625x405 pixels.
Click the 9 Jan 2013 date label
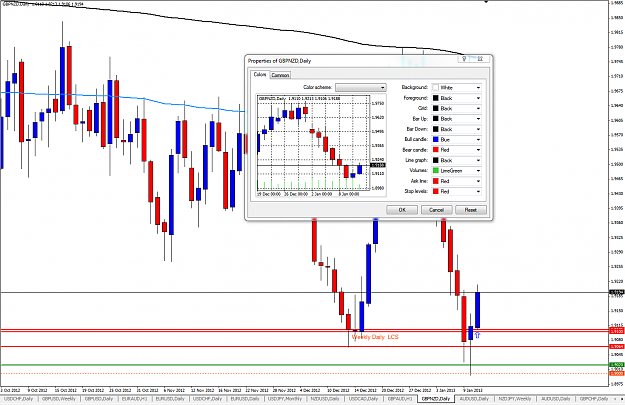point(473,390)
